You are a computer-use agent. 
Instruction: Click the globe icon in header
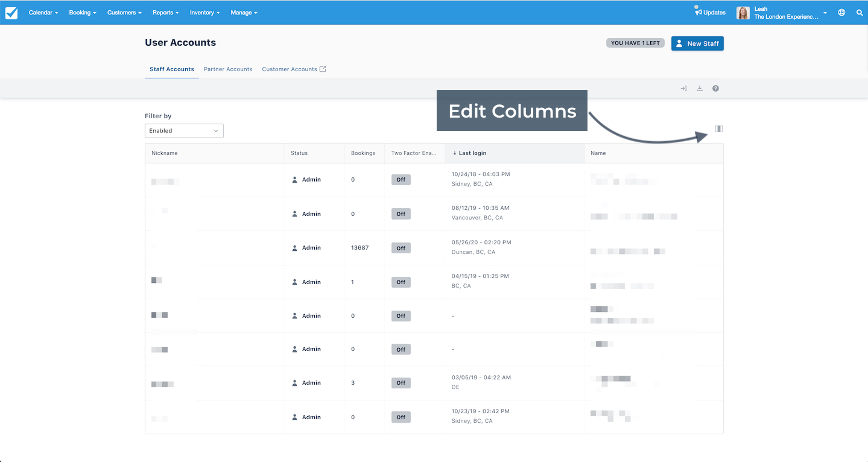click(841, 13)
